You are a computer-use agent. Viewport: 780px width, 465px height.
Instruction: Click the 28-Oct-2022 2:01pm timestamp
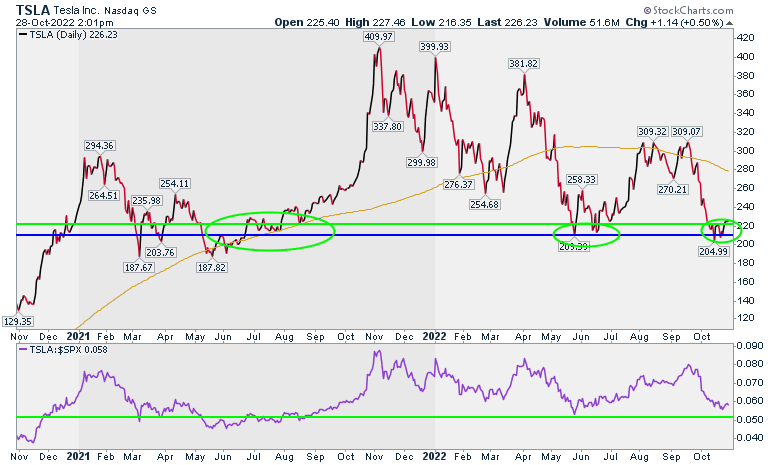point(64,23)
